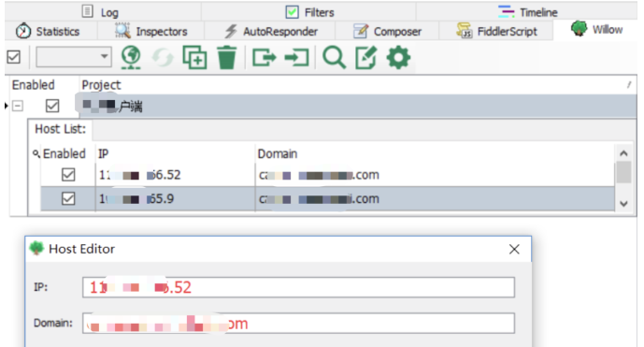
Task: Collapse the project row expander
Action: (x=17, y=106)
